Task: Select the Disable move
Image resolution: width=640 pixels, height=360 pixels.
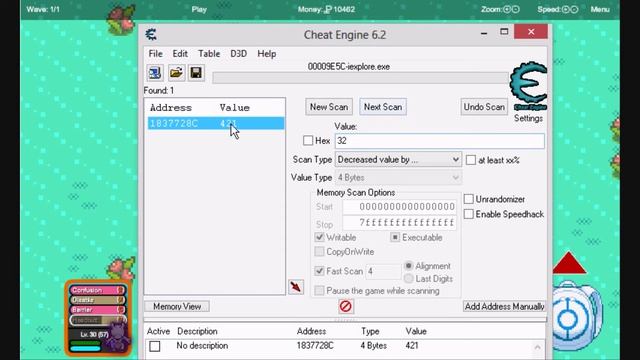Action: pos(97,300)
